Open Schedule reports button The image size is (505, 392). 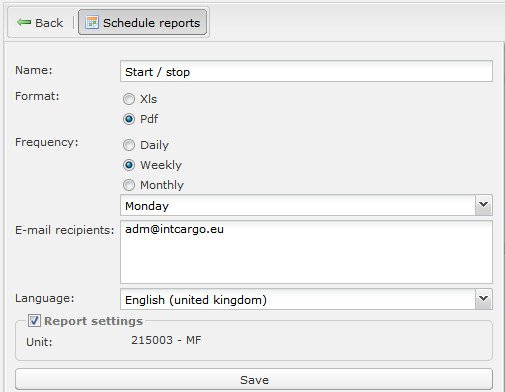point(142,22)
